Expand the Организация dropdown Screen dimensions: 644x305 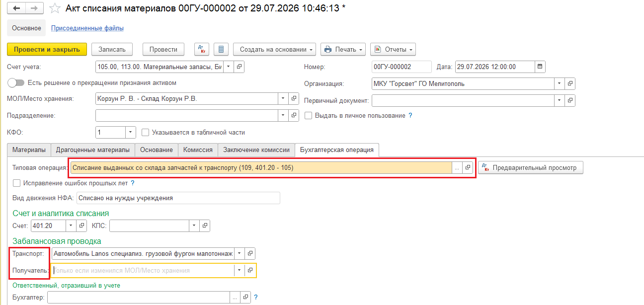click(x=560, y=83)
